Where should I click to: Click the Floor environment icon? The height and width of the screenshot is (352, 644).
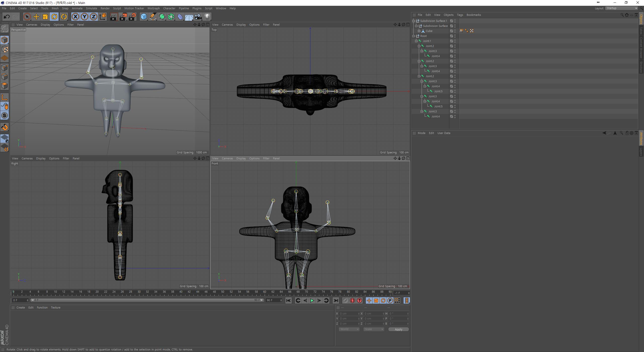tap(189, 17)
